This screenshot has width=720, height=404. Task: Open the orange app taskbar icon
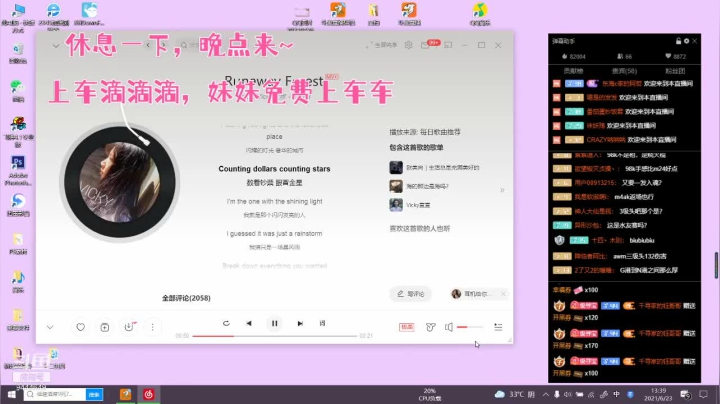[125, 394]
